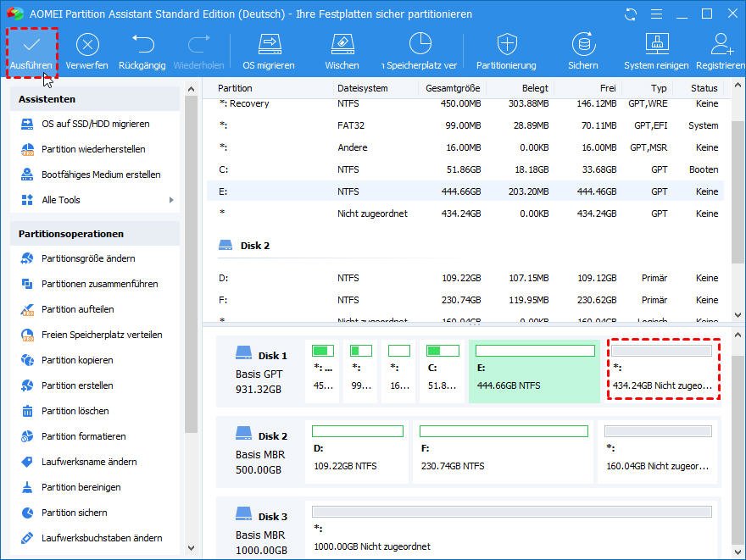Select Partition wiederherstellen in Assistenten
Screen dimensions: 746x560
pyautogui.click(x=93, y=149)
